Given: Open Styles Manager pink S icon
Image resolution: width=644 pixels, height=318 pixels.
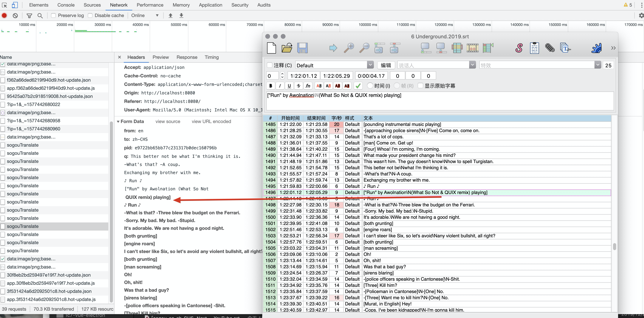Looking at the screenshot, I should (519, 48).
